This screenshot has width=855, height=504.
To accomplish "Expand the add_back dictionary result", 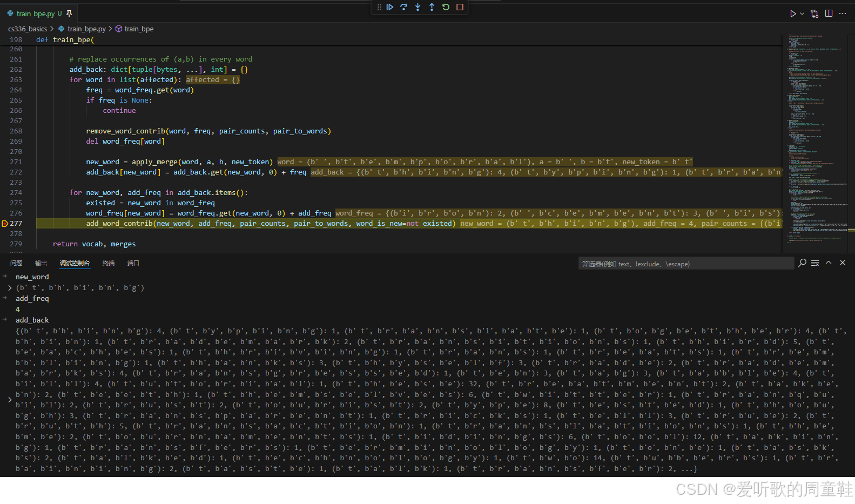I will point(10,400).
